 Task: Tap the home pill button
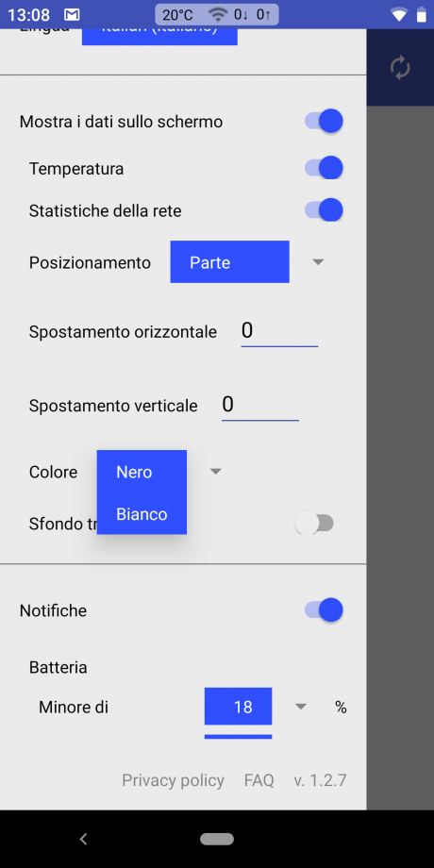(x=217, y=839)
